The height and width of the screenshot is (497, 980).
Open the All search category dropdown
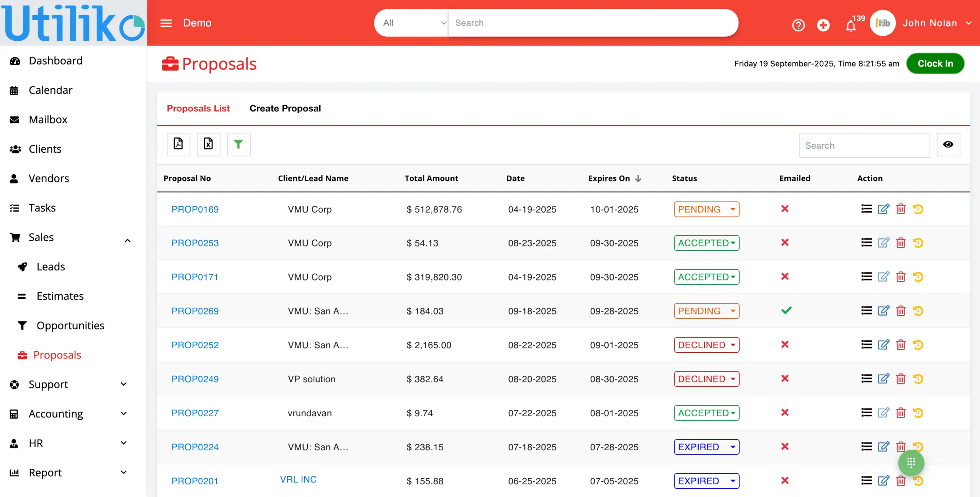tap(412, 23)
